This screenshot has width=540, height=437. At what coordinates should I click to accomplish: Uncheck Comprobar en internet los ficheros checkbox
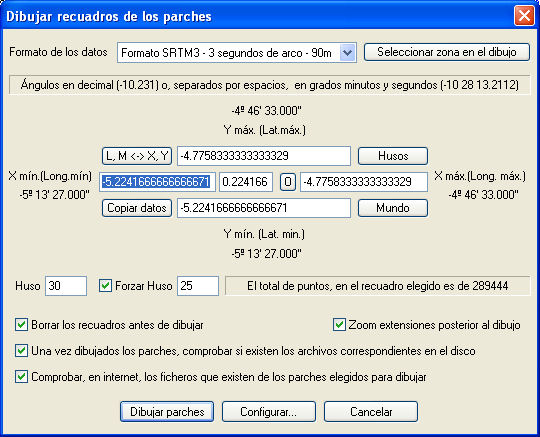click(21, 377)
